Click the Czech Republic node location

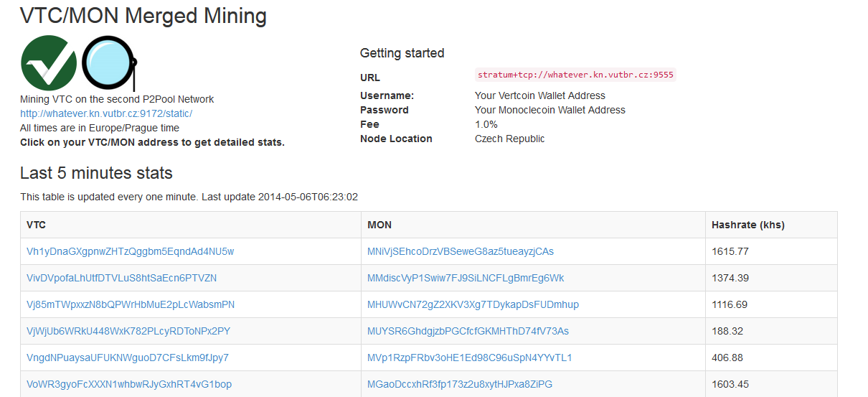[510, 139]
